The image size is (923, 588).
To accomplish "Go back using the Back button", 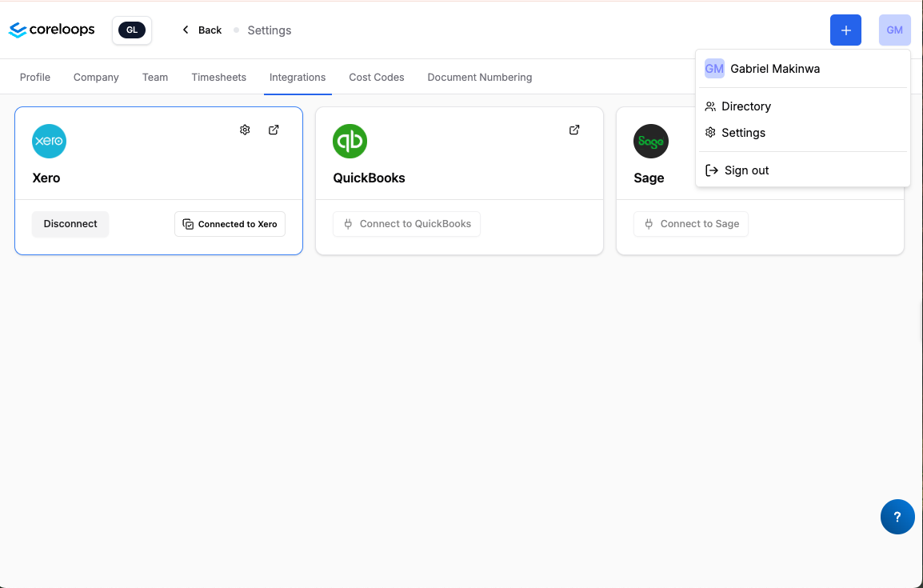I will [202, 30].
